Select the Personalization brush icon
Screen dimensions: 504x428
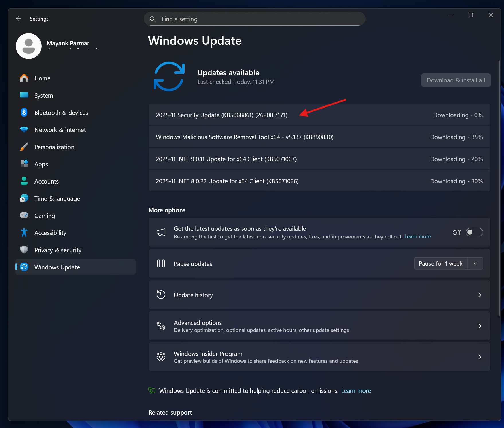pyautogui.click(x=24, y=147)
